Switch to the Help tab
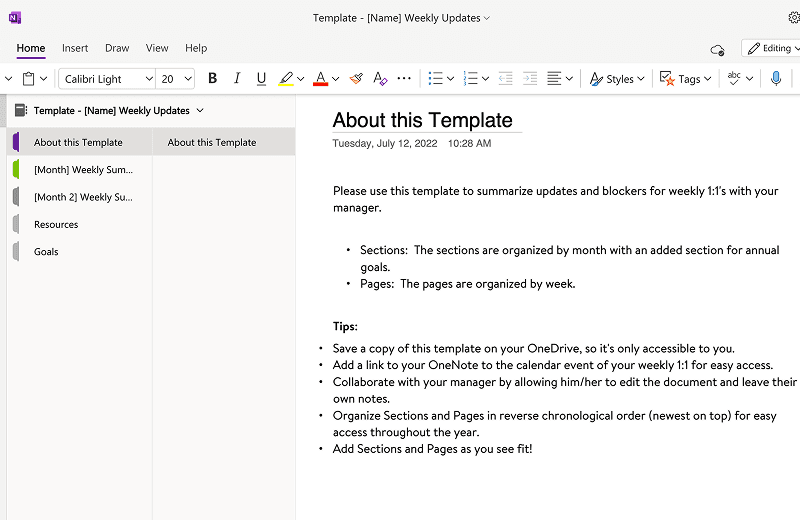 click(x=196, y=48)
